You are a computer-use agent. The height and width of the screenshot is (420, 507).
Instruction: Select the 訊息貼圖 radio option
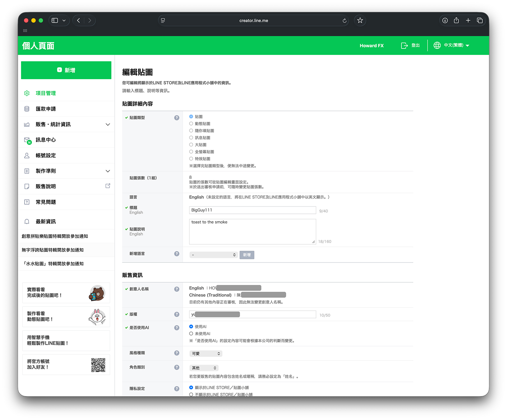click(191, 138)
